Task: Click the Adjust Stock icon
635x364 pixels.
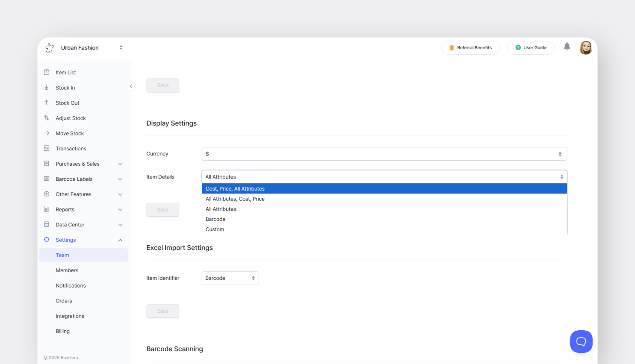Action: [x=46, y=118]
